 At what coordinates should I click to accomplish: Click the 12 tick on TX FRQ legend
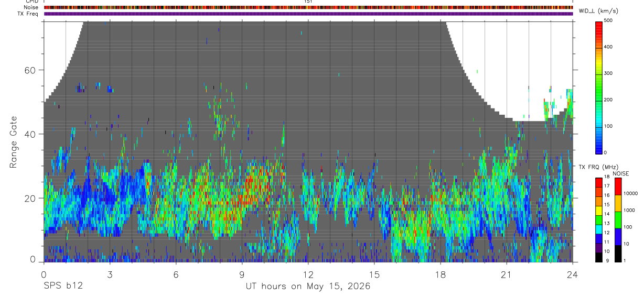(607, 233)
